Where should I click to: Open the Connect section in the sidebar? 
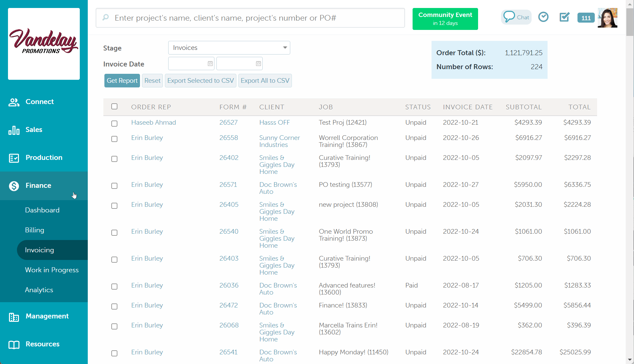click(x=14, y=102)
